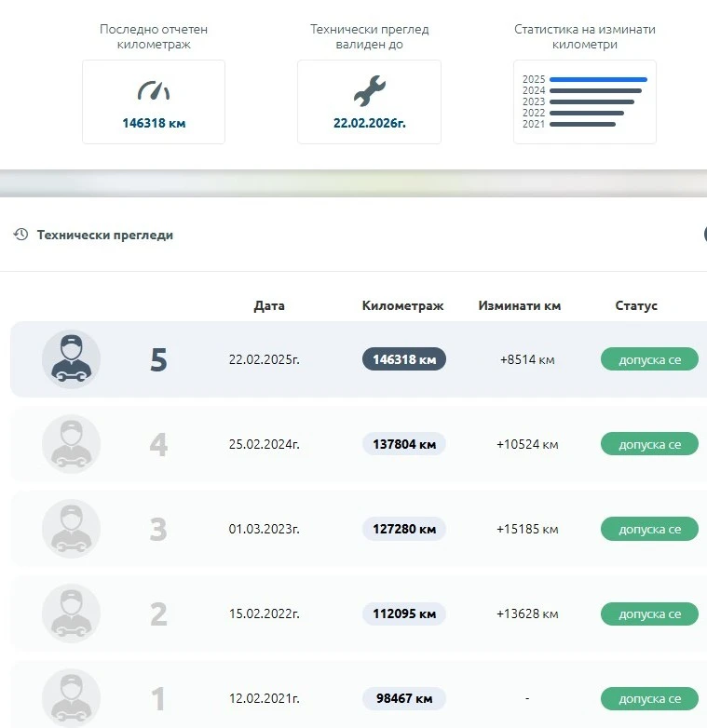The height and width of the screenshot is (728, 707).
Task: Click допуска се status for 22.02.2025
Action: click(x=649, y=359)
